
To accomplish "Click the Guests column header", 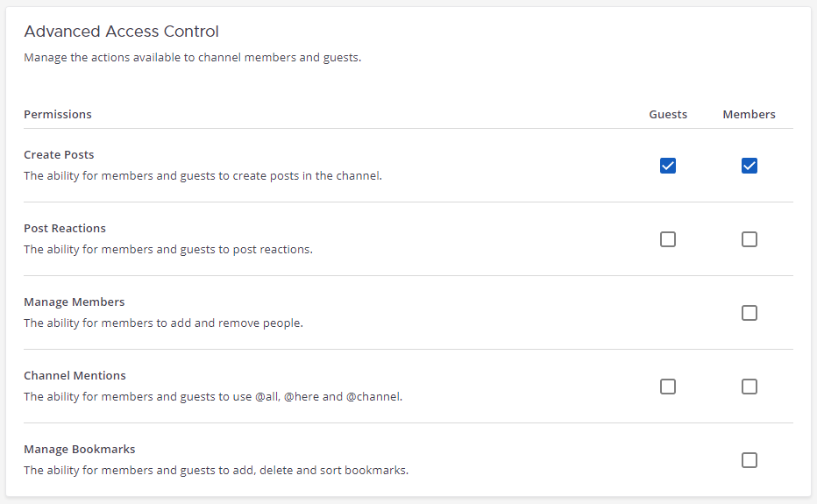I will (x=668, y=114).
